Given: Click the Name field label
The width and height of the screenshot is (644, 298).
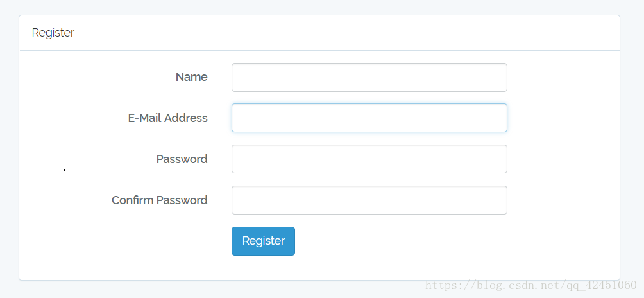Looking at the screenshot, I should 191,77.
